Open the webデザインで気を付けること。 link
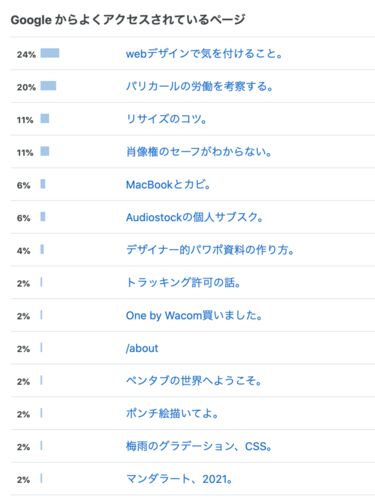 [x=204, y=53]
